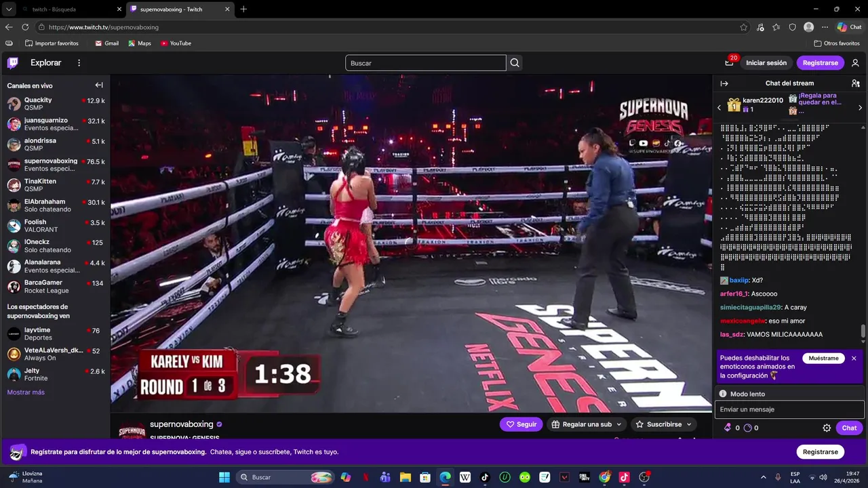Click the Muéstrame button
Screen dimensions: 868x488
(x=823, y=358)
